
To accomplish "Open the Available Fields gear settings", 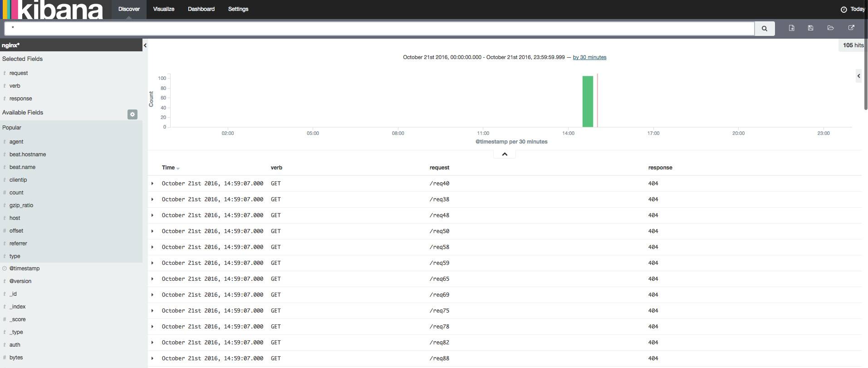I will click(x=132, y=114).
